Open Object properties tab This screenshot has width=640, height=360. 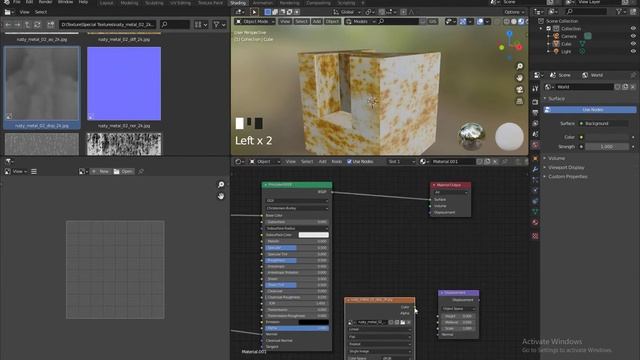pos(535,158)
